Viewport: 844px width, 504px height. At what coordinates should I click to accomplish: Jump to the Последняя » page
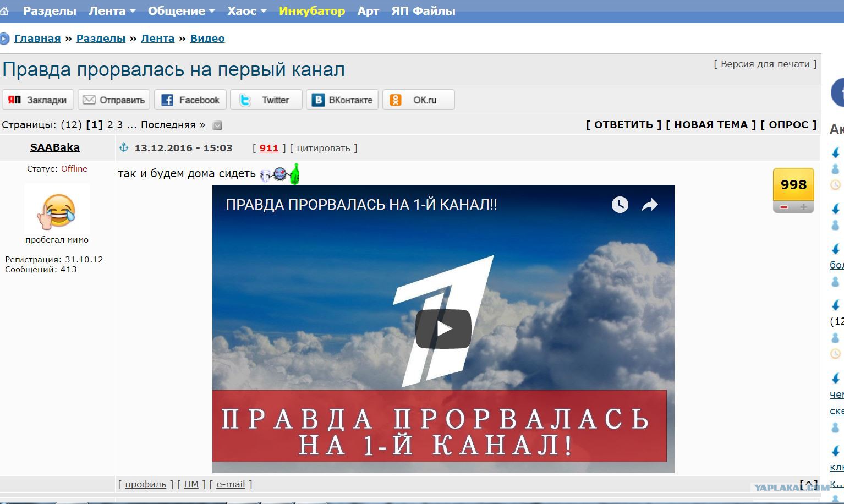click(x=173, y=125)
